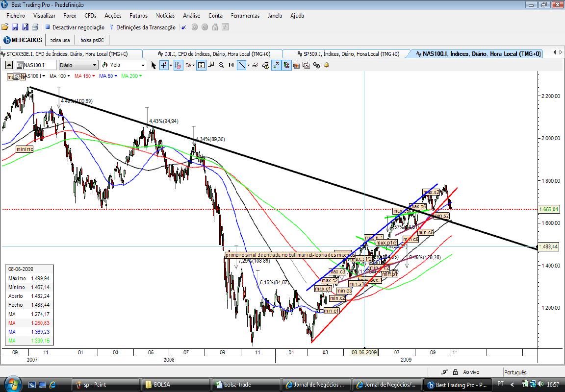Expand the MA 200 indicator dropdown

tap(141, 76)
